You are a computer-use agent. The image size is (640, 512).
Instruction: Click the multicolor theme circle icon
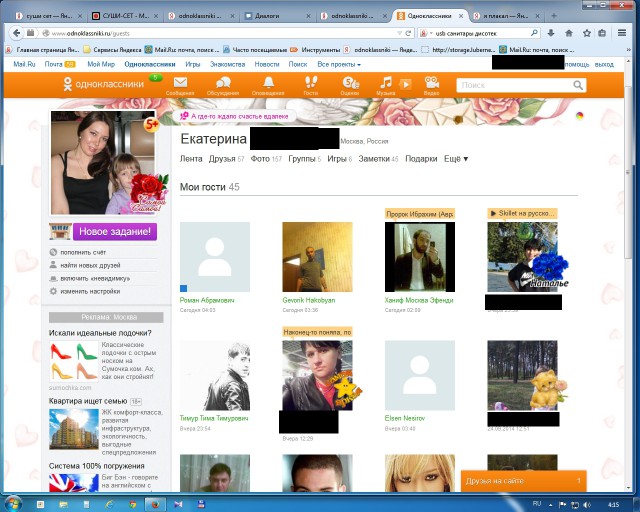pyautogui.click(x=579, y=116)
